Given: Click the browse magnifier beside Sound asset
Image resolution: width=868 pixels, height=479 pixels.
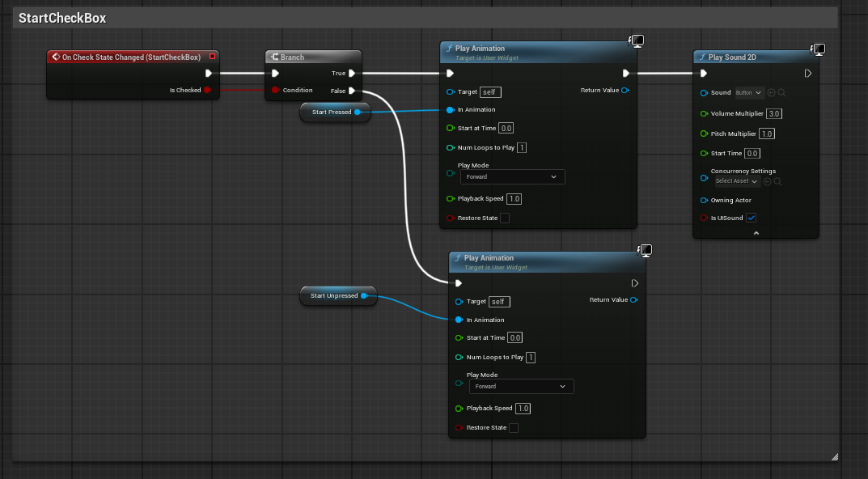Looking at the screenshot, I should 781,93.
